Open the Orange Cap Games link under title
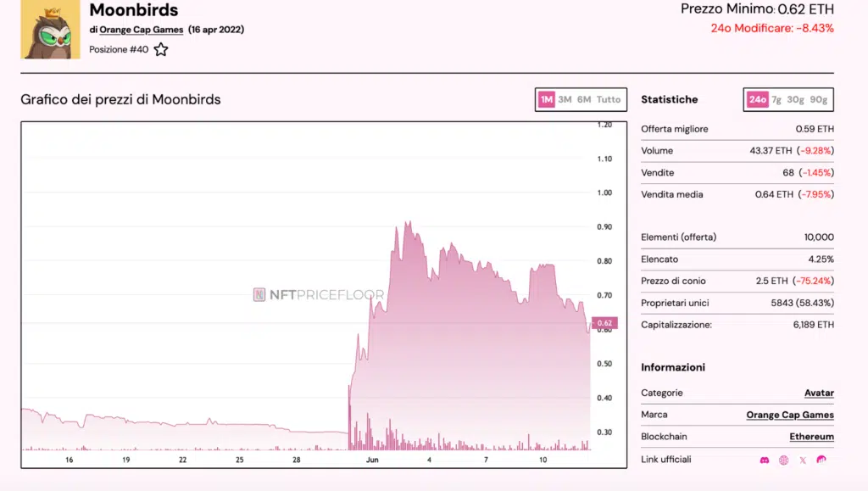The image size is (868, 491). [141, 30]
